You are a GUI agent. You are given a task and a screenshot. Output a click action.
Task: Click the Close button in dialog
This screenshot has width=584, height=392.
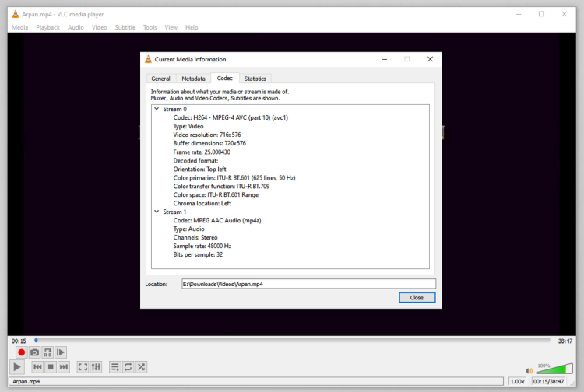coord(417,298)
